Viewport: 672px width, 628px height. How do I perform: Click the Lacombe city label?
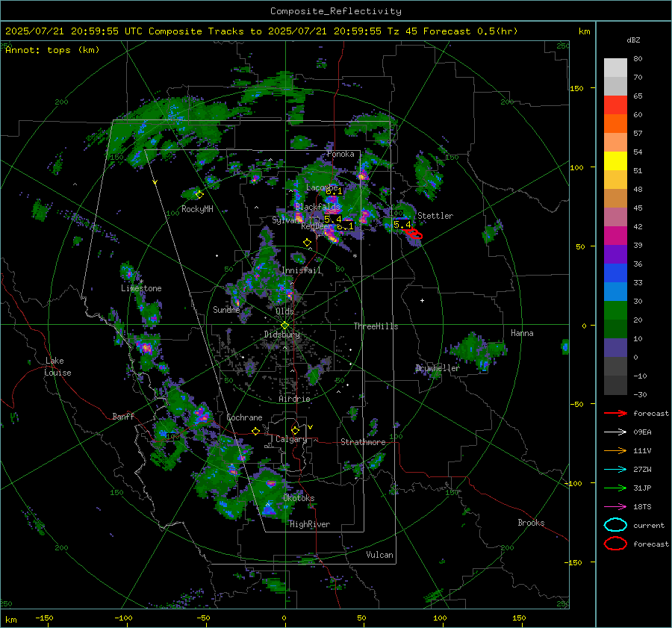point(321,187)
